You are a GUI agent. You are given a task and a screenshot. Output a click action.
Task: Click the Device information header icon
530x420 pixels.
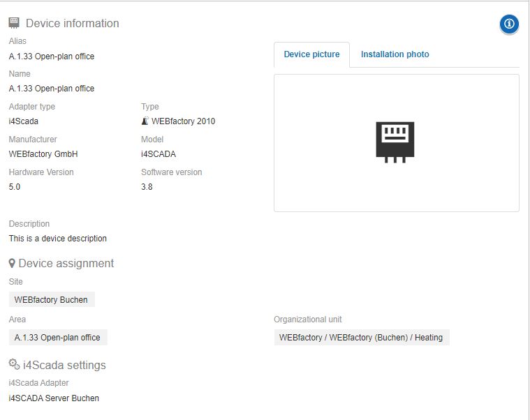(x=14, y=23)
